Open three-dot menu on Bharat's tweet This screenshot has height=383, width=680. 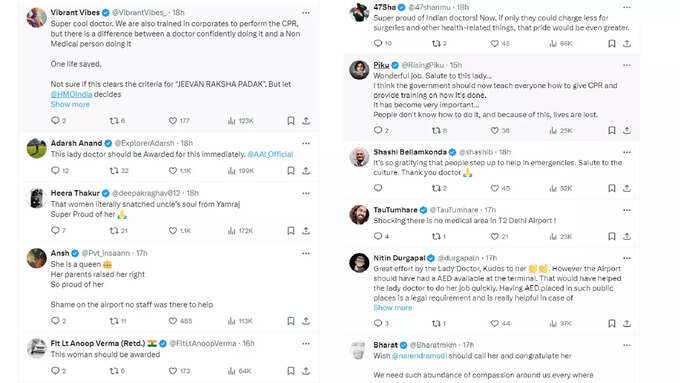pos(627,345)
